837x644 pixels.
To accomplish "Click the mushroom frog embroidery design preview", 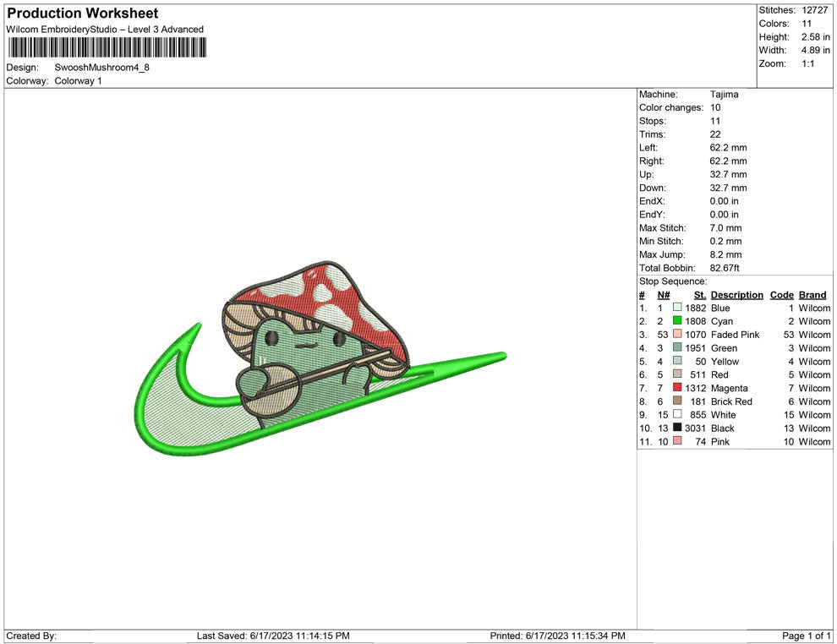I will tap(320, 357).
